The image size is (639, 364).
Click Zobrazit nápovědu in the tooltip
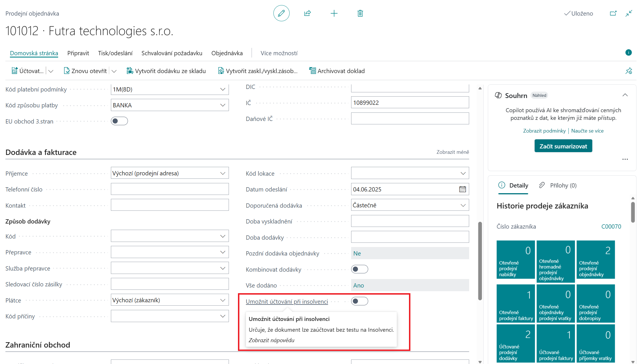[x=271, y=340]
